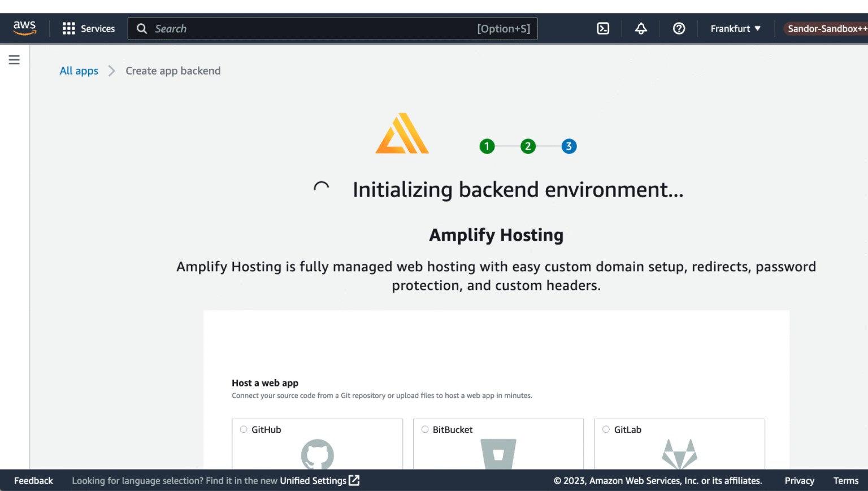
Task: Expand the sidebar with the hamburger icon
Action: point(14,59)
